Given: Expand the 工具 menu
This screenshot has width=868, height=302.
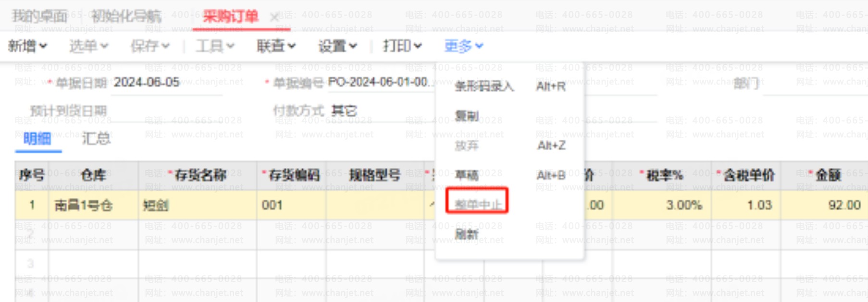Looking at the screenshot, I should pos(215,46).
